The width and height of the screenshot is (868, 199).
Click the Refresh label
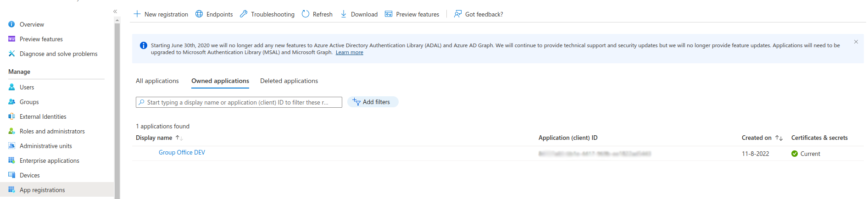[323, 14]
